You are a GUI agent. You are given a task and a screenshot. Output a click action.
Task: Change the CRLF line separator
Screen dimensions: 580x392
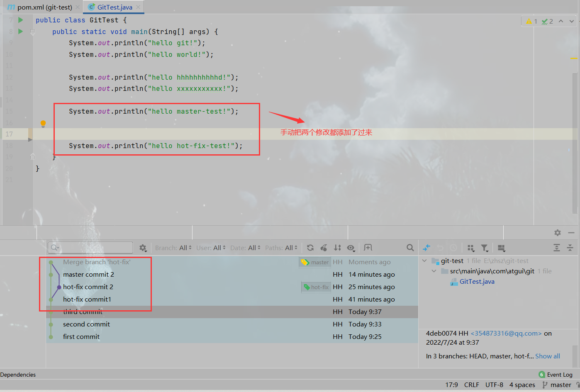471,385
